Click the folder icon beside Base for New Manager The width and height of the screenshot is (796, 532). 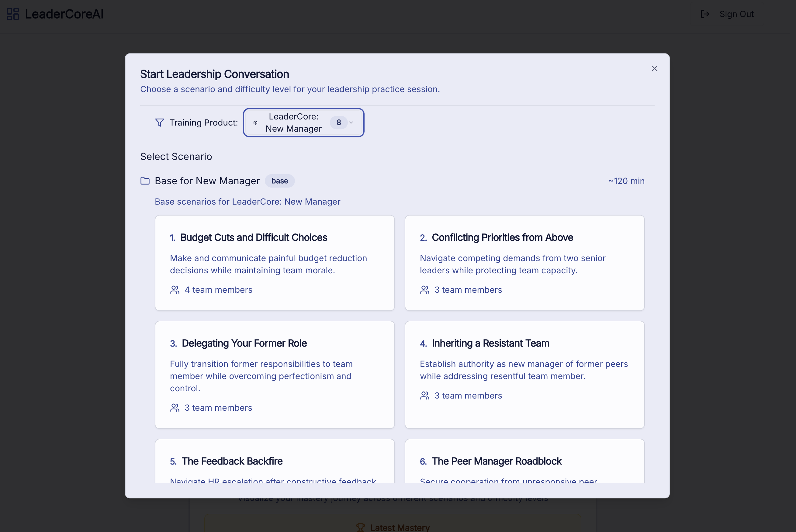pos(145,181)
